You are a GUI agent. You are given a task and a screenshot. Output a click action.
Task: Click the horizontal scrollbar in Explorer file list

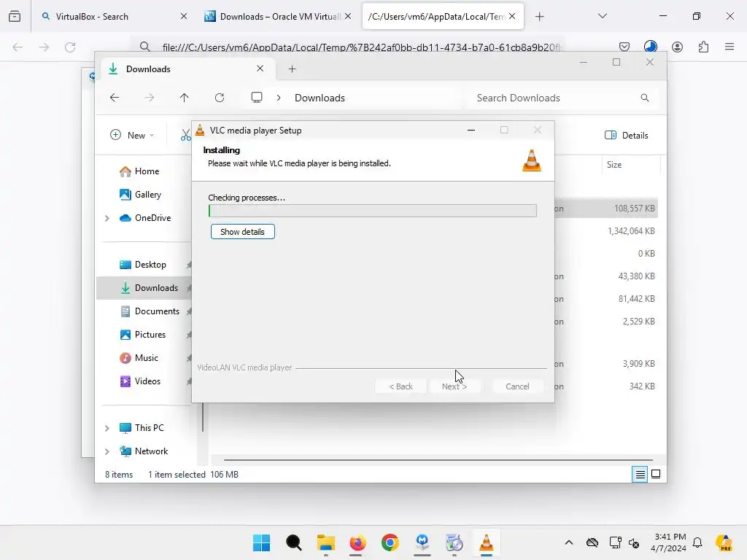click(x=438, y=460)
